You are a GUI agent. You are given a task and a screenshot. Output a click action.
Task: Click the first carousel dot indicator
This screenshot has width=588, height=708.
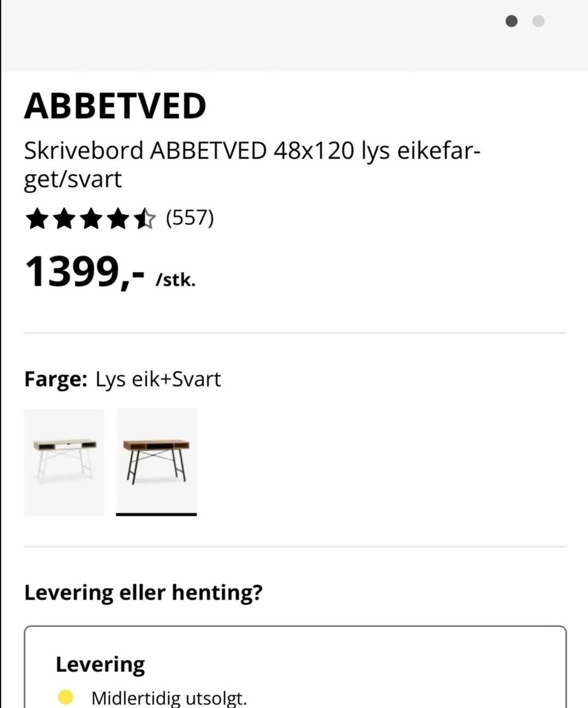[511, 21]
